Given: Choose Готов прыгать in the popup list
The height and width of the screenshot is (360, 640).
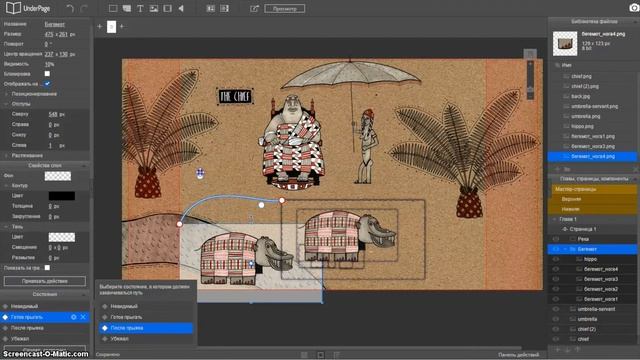Looking at the screenshot, I should (x=146, y=317).
